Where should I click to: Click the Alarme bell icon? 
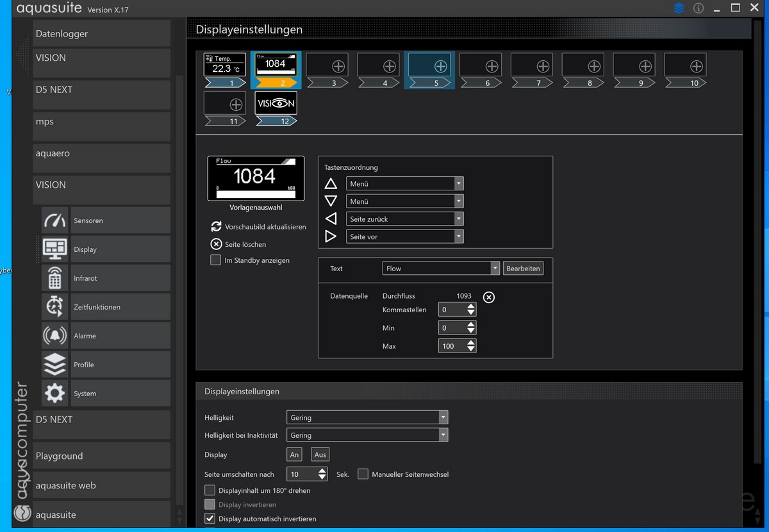click(54, 336)
